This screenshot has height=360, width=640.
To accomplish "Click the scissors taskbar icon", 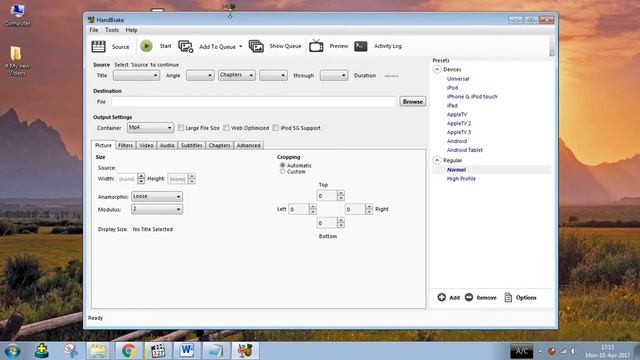I will [x=71, y=351].
